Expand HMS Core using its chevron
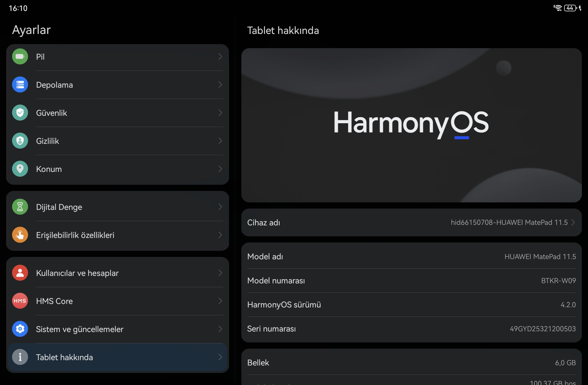The image size is (588, 385). (x=220, y=301)
